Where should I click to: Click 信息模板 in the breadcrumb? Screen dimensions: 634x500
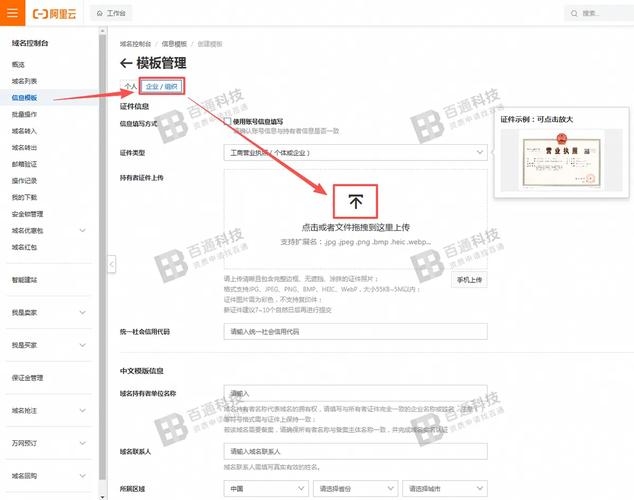(174, 44)
